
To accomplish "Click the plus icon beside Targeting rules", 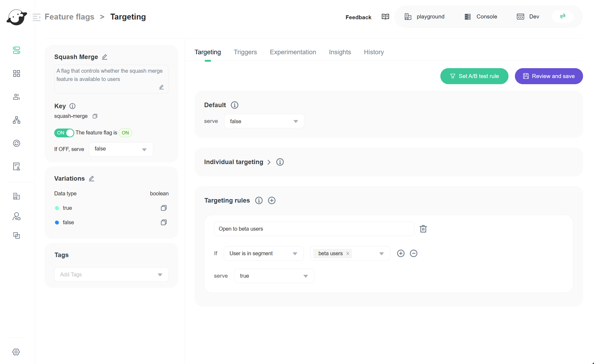I will pos(271,200).
